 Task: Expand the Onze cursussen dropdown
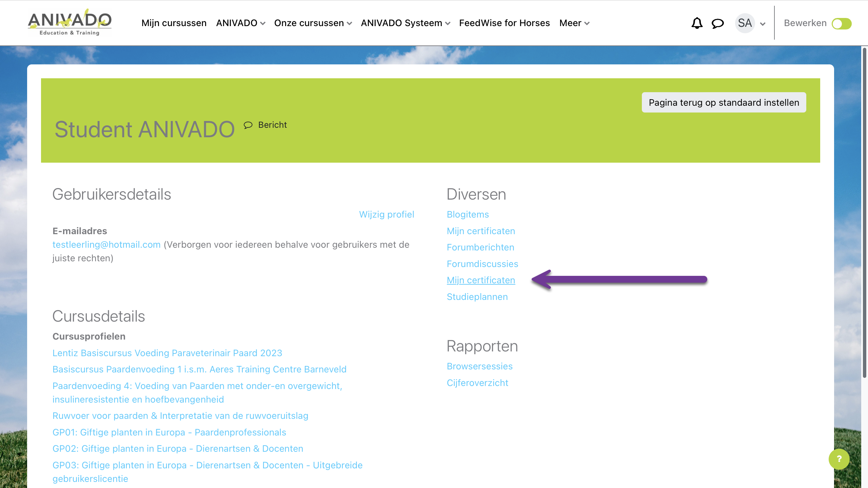pyautogui.click(x=313, y=23)
